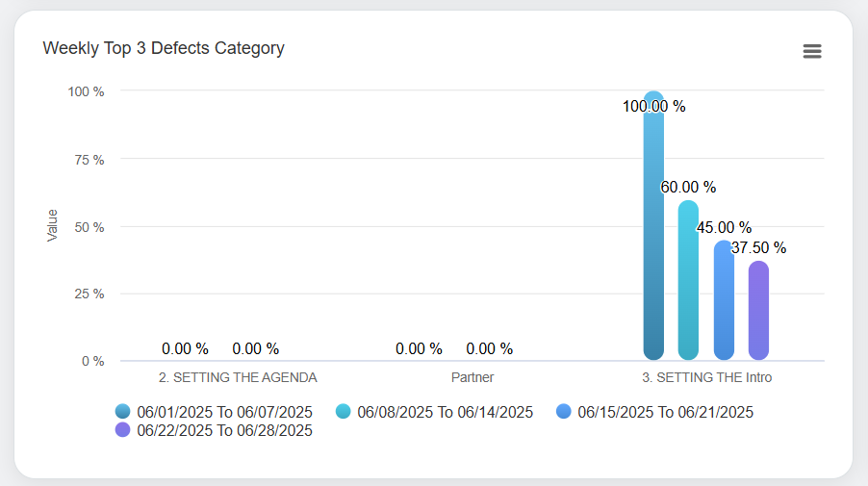868x486 pixels.
Task: Click the 06/01/2025 legend circle marker
Action: click(122, 412)
